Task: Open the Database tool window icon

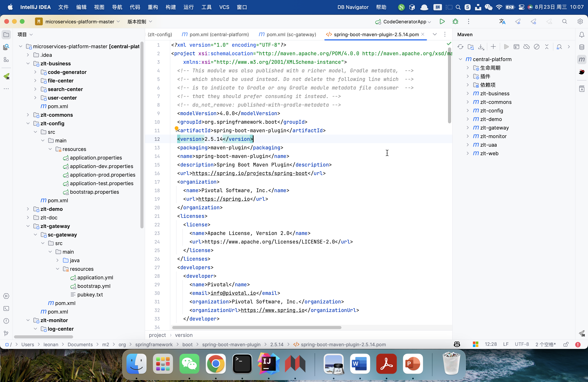Action: pos(582,47)
